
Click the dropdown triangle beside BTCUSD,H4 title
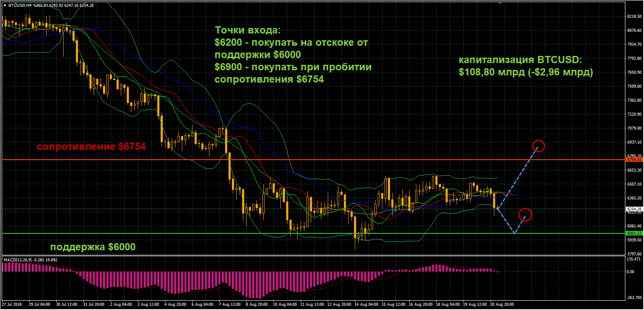pos(5,5)
